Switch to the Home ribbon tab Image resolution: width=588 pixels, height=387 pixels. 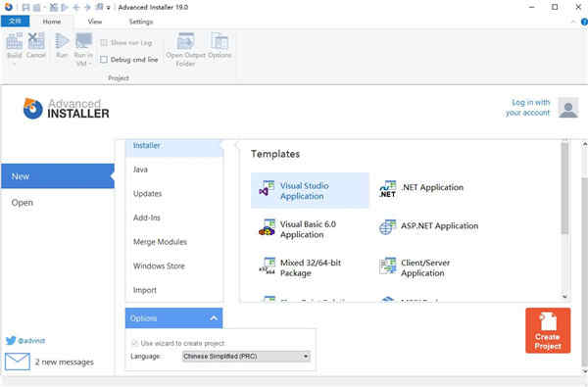click(x=52, y=22)
